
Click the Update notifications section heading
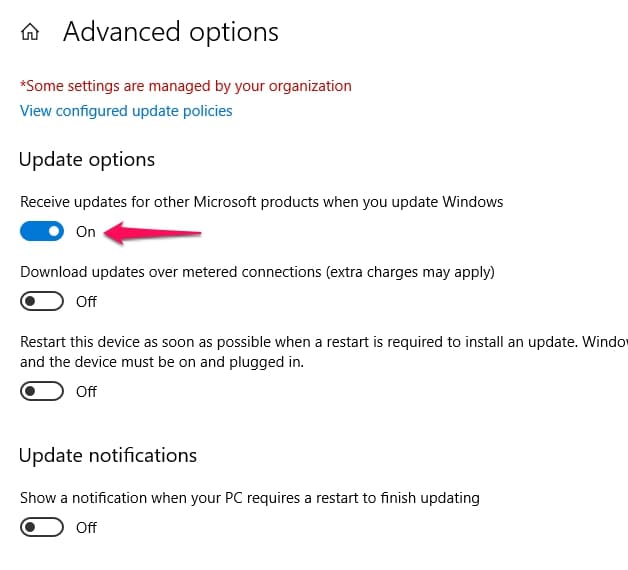click(108, 455)
